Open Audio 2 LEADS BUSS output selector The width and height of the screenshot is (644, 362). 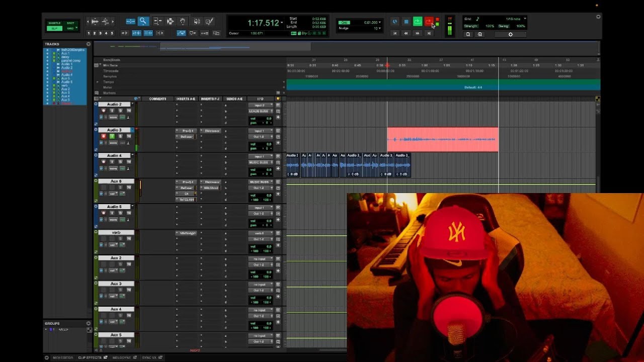coord(261,111)
